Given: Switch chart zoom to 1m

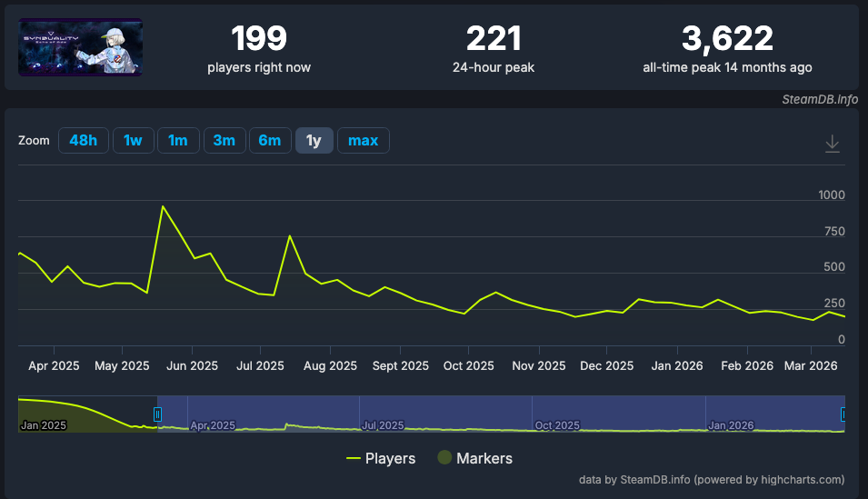Looking at the screenshot, I should (178, 140).
